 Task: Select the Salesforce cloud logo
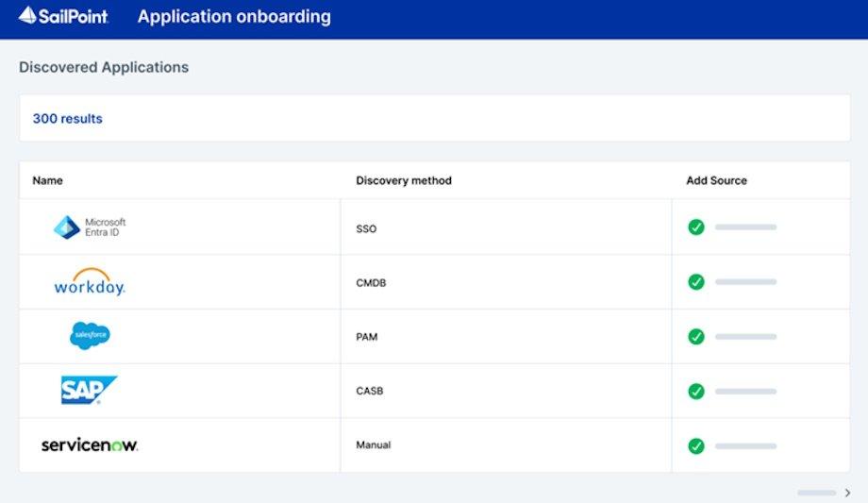pyautogui.click(x=90, y=336)
